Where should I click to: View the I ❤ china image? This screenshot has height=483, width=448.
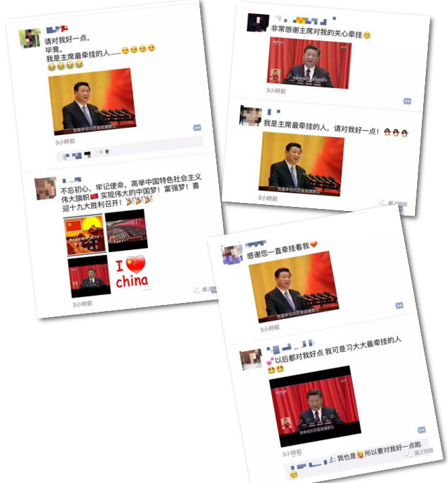point(132,271)
